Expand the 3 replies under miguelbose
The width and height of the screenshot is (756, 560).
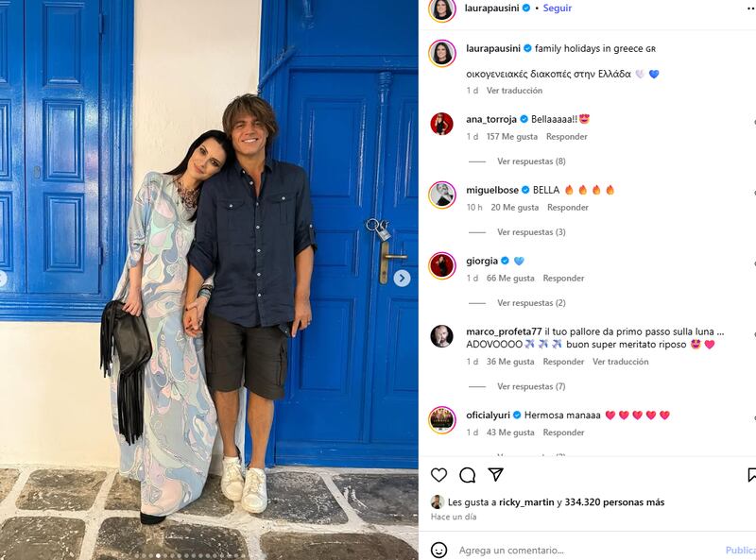point(531,232)
